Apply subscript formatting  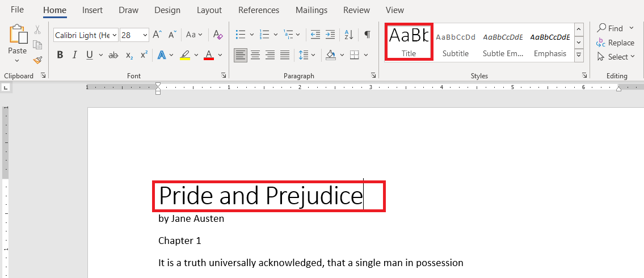click(129, 56)
